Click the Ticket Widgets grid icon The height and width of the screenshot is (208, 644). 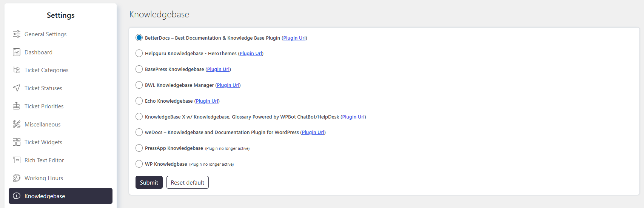click(x=17, y=142)
